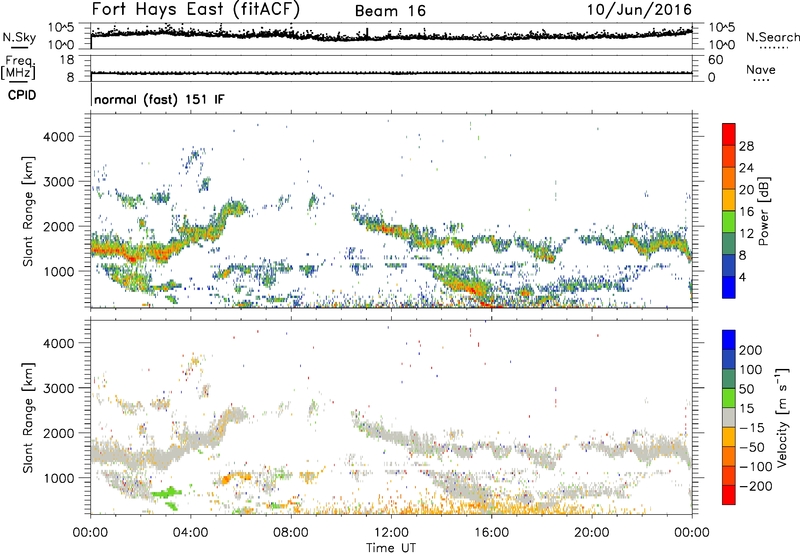This screenshot has height=554, width=800.
Task: Click the '4000' tick of the velocity panel
Action: (x=58, y=343)
